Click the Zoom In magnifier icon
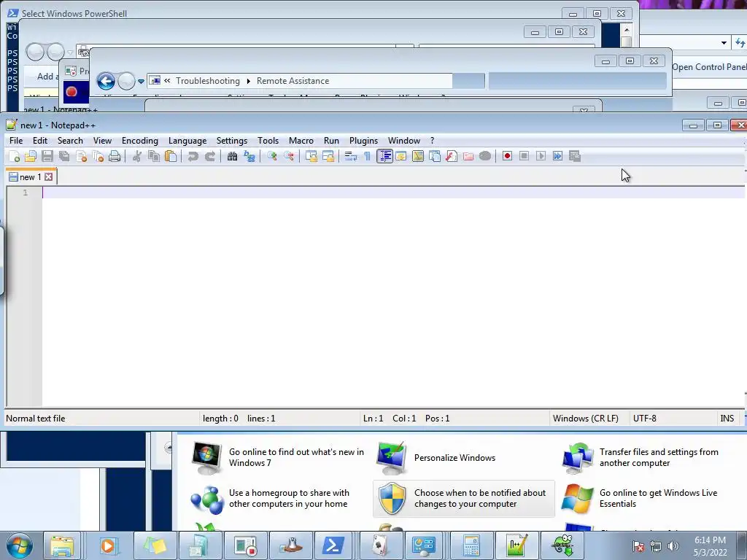 (271, 156)
